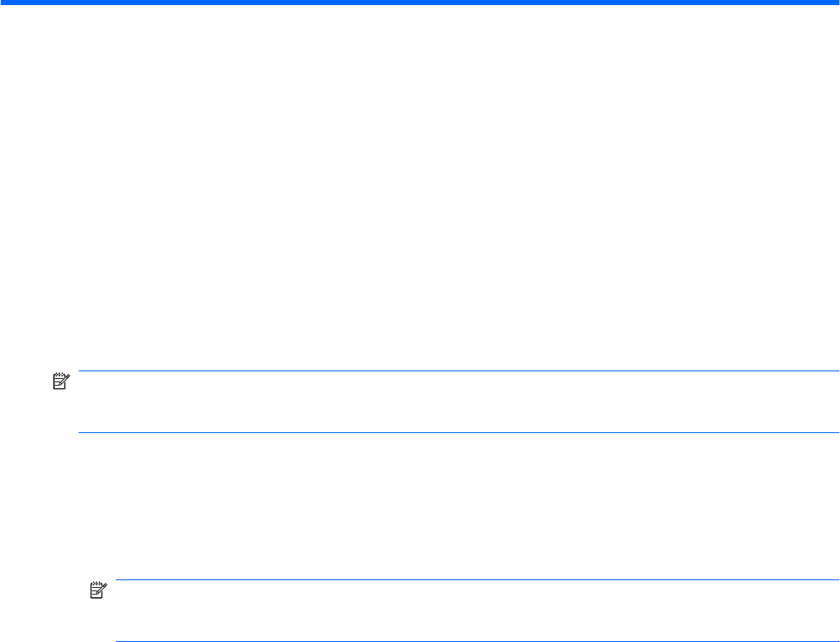Click the middle of the blue header bar
Viewport: 840px width, 642px height.
pos(420,3)
